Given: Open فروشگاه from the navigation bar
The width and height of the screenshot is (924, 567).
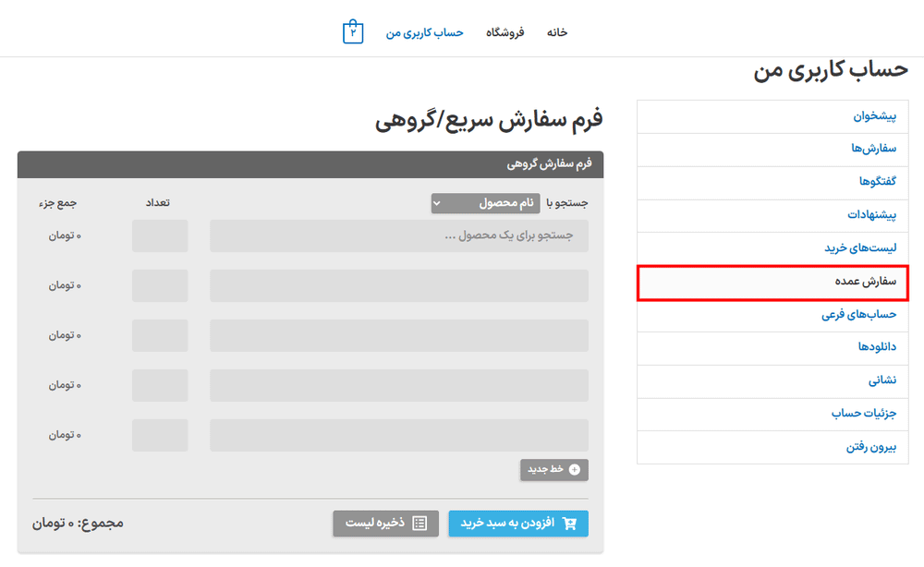Looking at the screenshot, I should [x=505, y=31].
